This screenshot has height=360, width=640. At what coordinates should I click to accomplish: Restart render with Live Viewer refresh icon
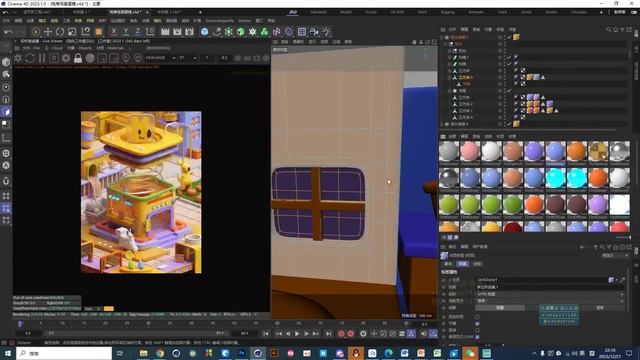point(30,58)
